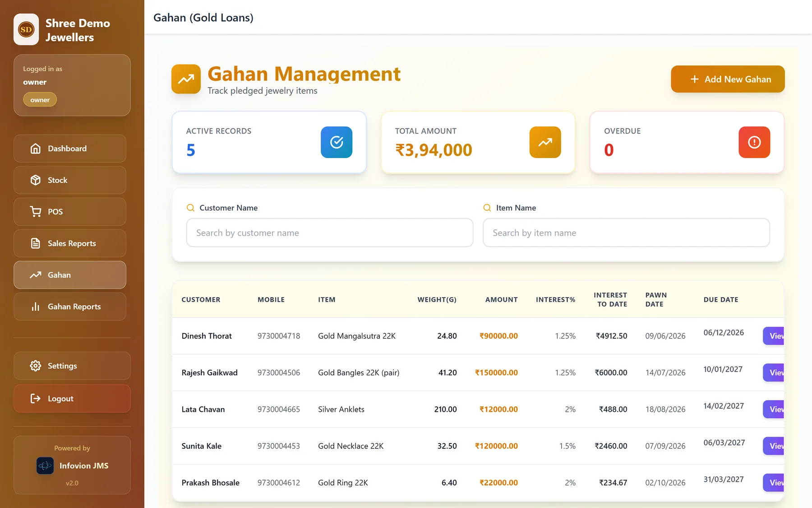812x508 pixels.
Task: Click the search icon beside Item Name
Action: pos(487,208)
